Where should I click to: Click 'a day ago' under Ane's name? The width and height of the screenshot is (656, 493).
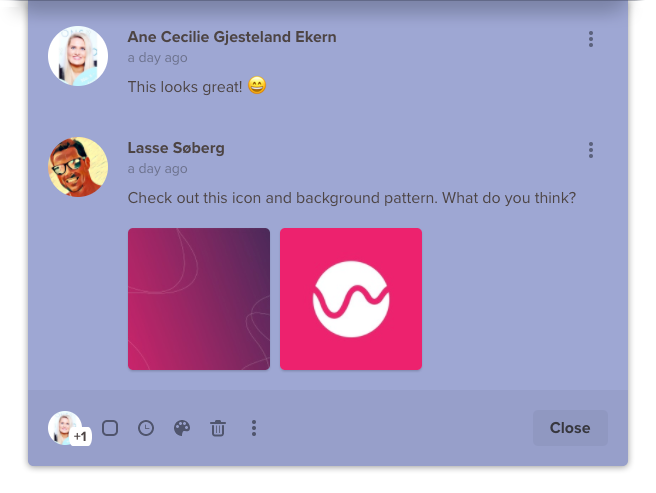point(157,58)
